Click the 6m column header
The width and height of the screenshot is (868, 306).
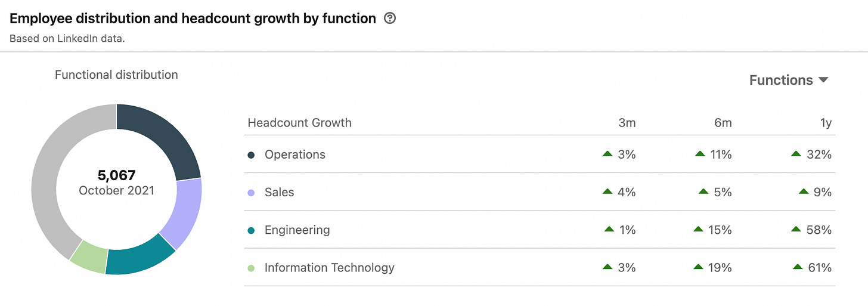tap(723, 123)
